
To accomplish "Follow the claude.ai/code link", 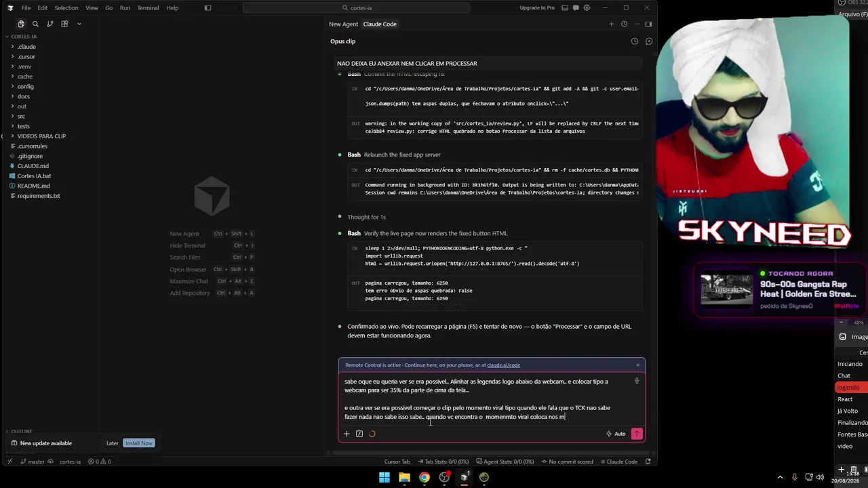I will tap(503, 365).
